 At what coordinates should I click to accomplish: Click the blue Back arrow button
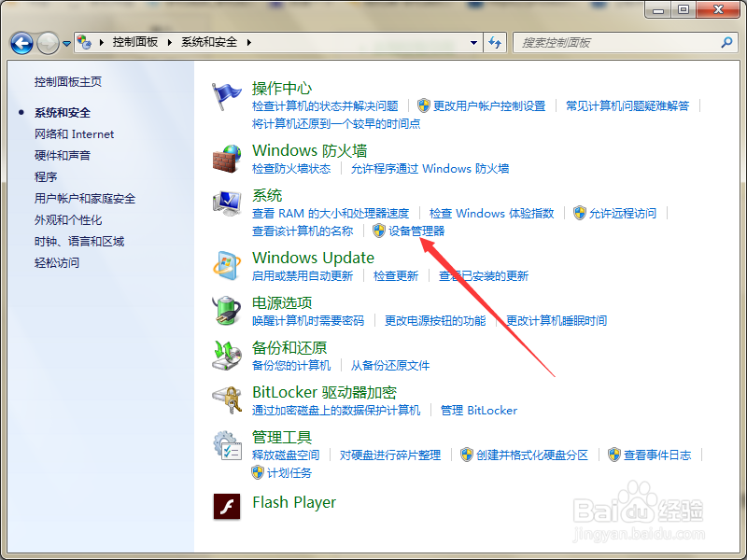point(21,43)
